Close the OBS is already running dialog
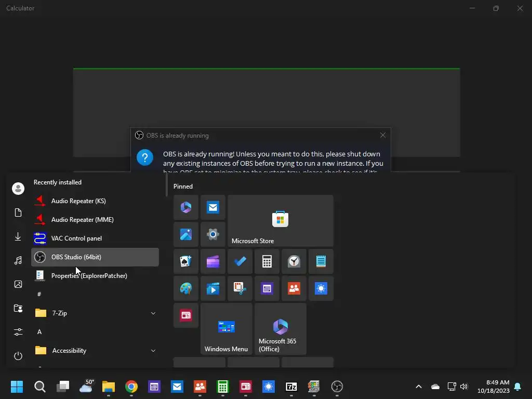The image size is (532, 399). [x=383, y=135]
